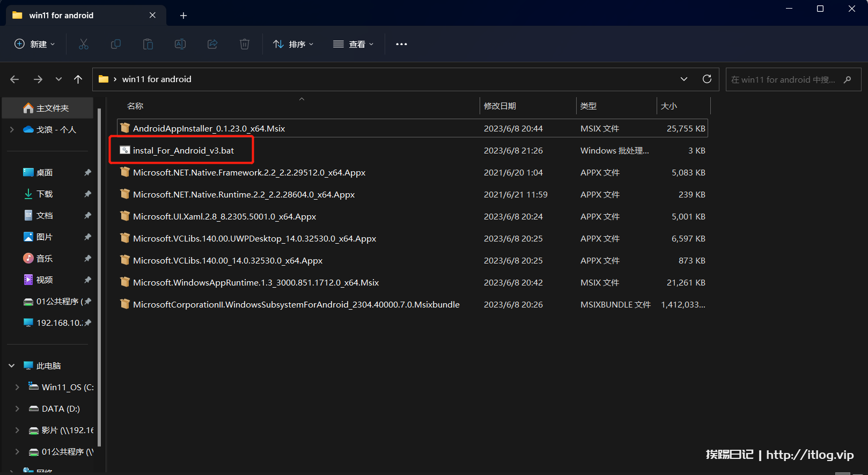Click the Paste clipboard icon
Screen dimensions: 868x475
tap(148, 44)
